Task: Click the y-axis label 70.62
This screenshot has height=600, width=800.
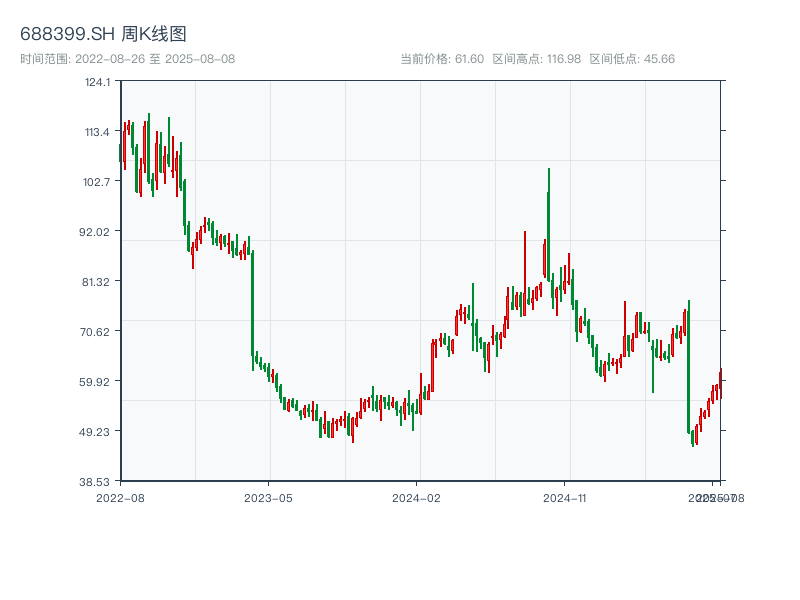Action: coord(95,332)
